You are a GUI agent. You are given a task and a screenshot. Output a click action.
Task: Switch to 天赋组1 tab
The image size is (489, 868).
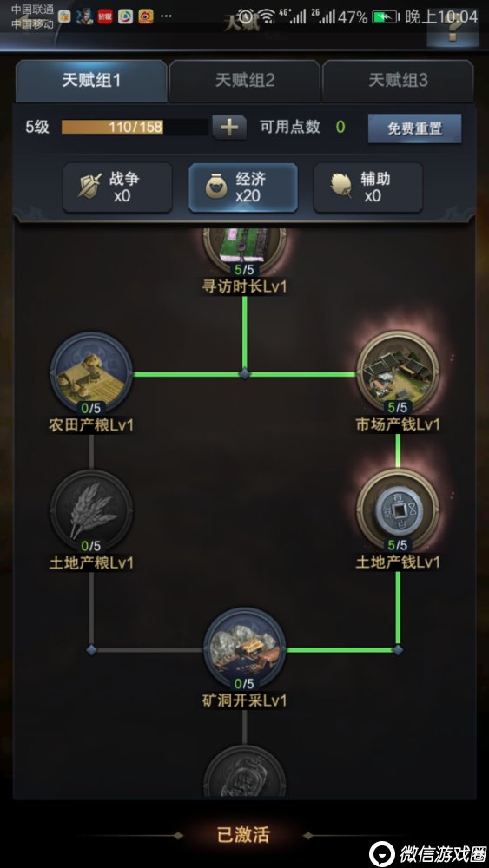(91, 81)
